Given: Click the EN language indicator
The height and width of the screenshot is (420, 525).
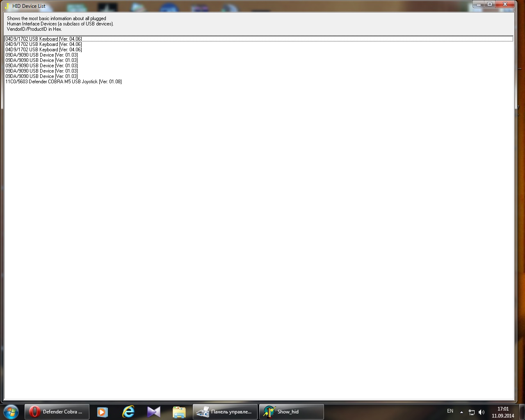Looking at the screenshot, I should point(450,411).
